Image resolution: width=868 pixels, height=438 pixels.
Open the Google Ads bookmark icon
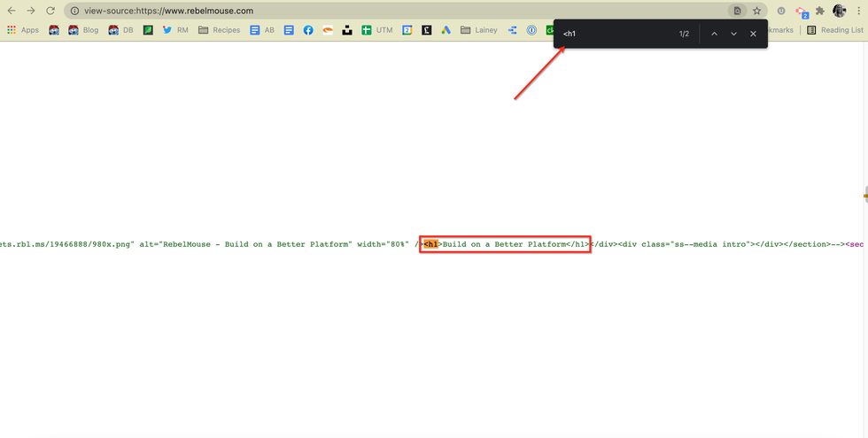click(x=446, y=30)
